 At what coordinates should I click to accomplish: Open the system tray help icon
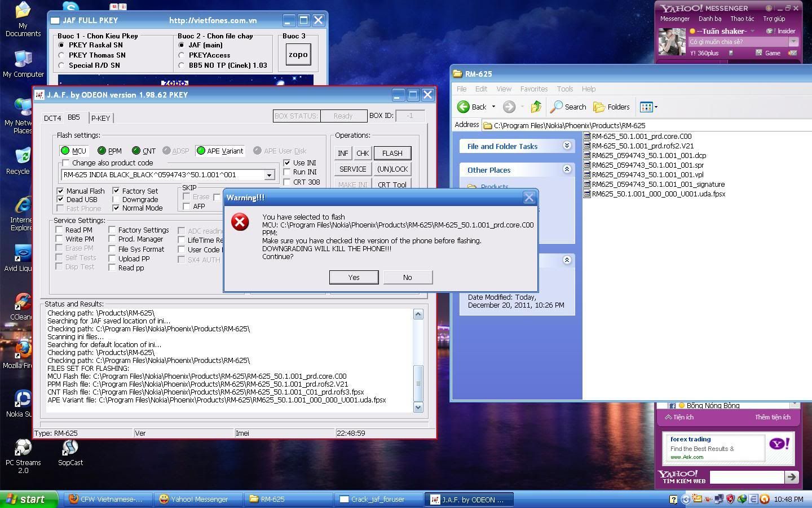point(673,499)
